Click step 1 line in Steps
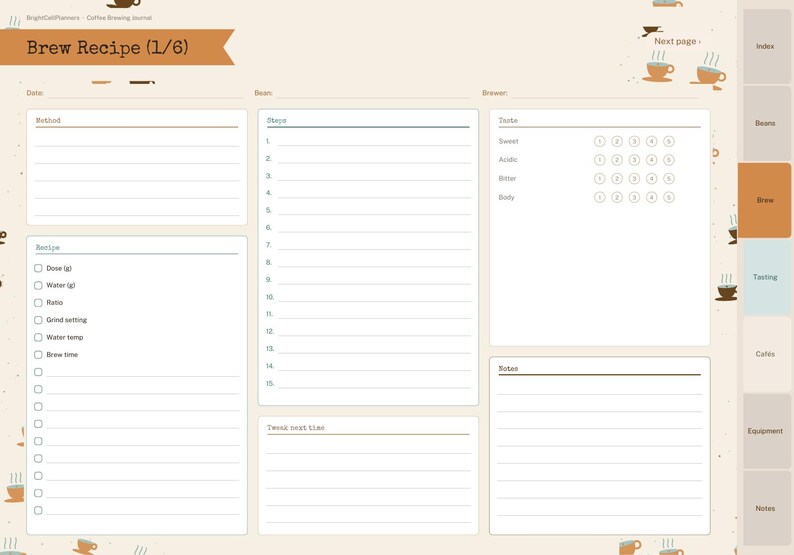The height and width of the screenshot is (555, 794). coord(374,141)
